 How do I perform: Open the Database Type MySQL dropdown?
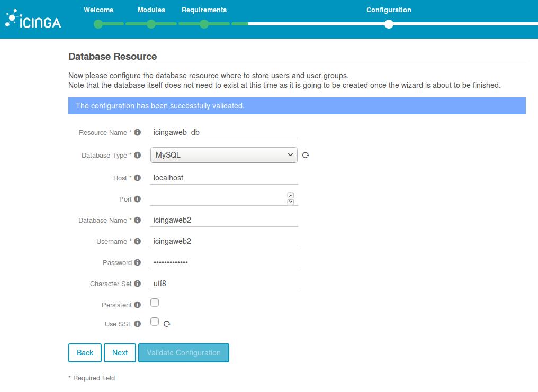click(x=223, y=155)
